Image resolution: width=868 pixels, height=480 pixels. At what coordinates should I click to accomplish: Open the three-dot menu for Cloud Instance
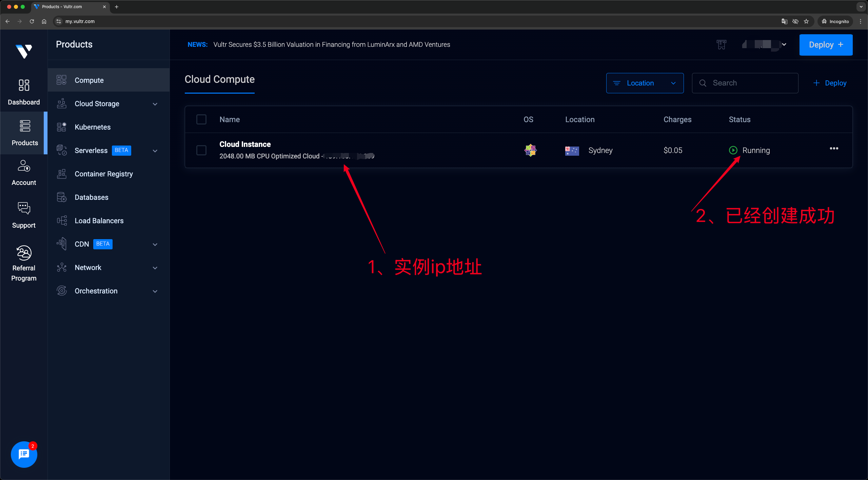pos(834,149)
